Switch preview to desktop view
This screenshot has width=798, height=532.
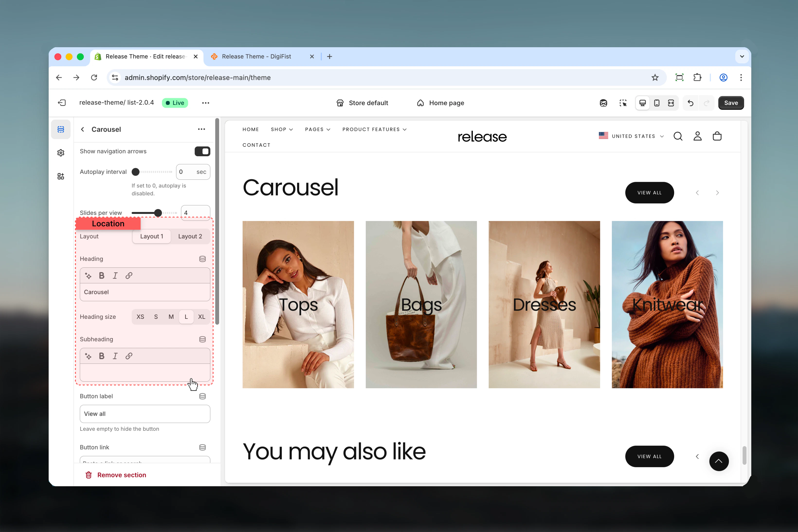click(642, 103)
